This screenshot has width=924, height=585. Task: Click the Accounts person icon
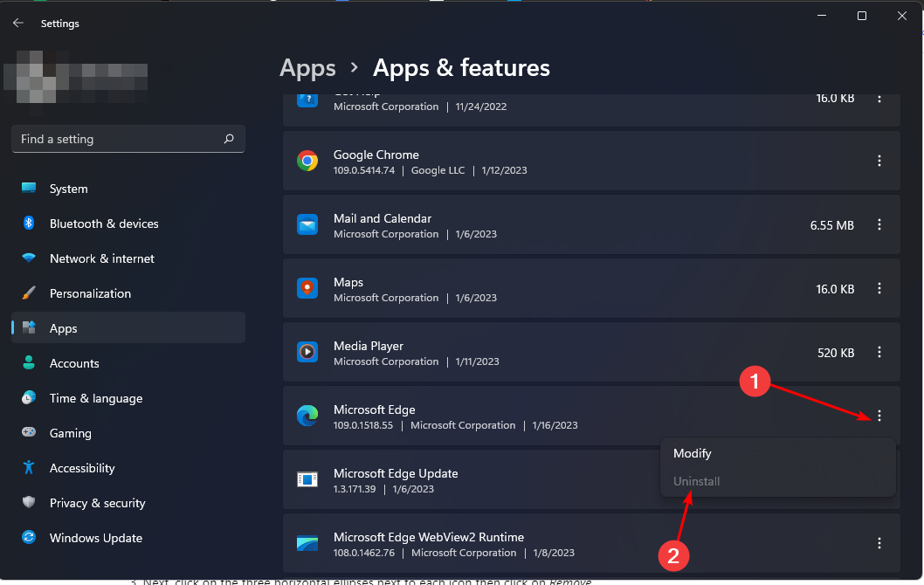coord(28,362)
